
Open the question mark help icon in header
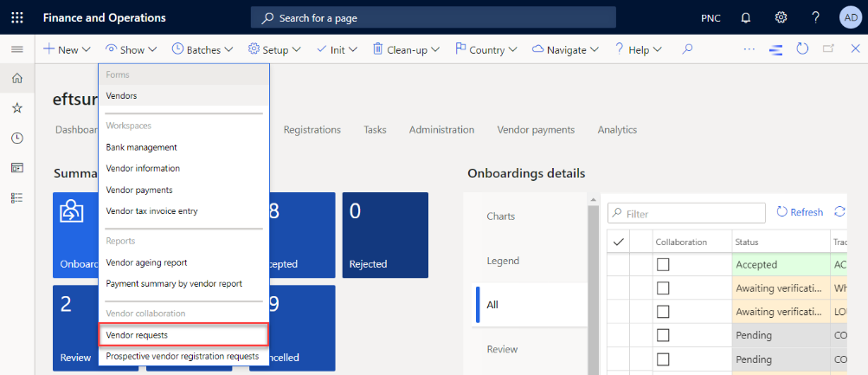[x=815, y=17]
